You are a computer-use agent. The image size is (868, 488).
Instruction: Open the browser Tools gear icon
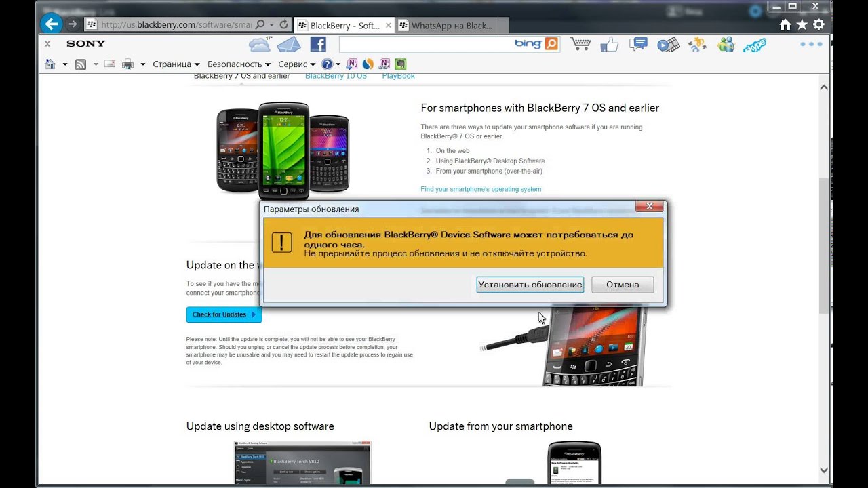click(x=818, y=24)
